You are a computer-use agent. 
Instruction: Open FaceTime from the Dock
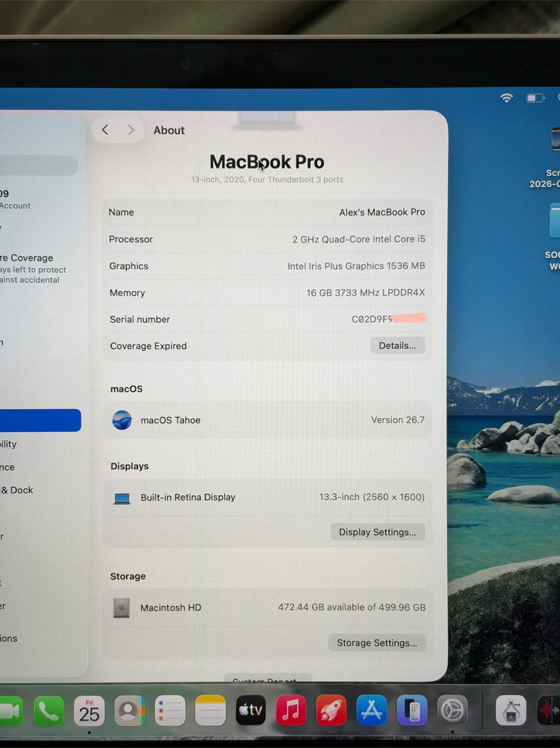[10, 711]
